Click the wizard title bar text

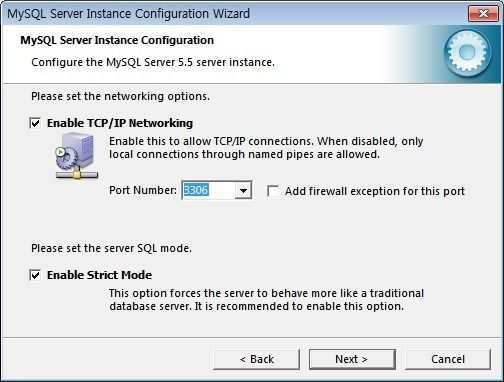click(x=128, y=14)
